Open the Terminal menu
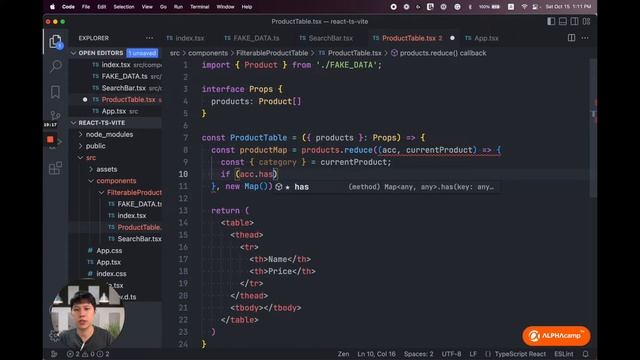Screen dimensions: 640x360 199,7
